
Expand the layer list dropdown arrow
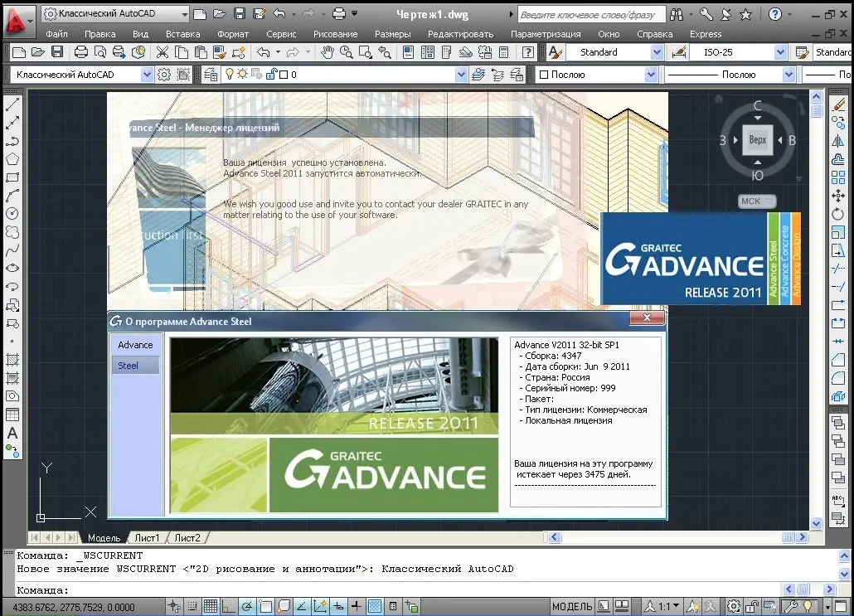(x=461, y=74)
